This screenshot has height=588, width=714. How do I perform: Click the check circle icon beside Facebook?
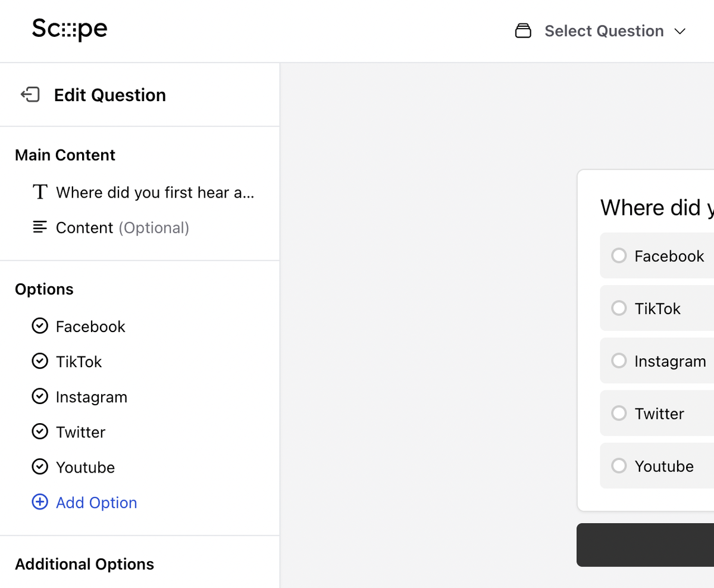(40, 326)
